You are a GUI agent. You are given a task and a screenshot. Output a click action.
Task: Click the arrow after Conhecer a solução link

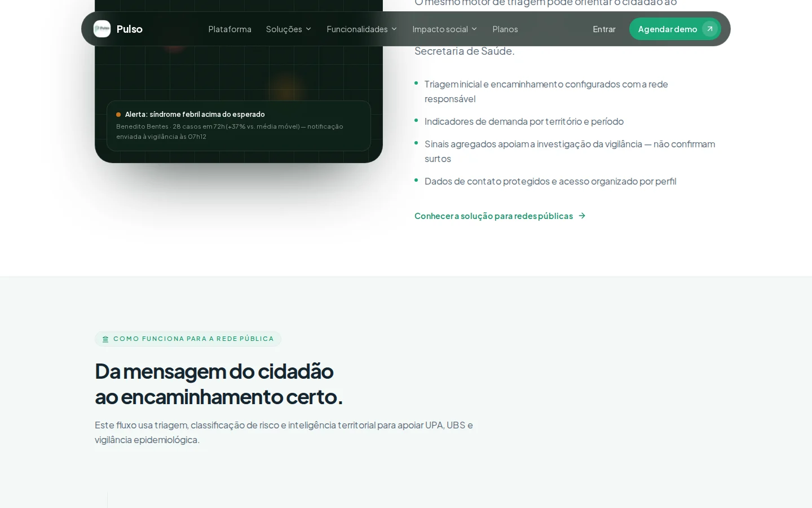[582, 216]
